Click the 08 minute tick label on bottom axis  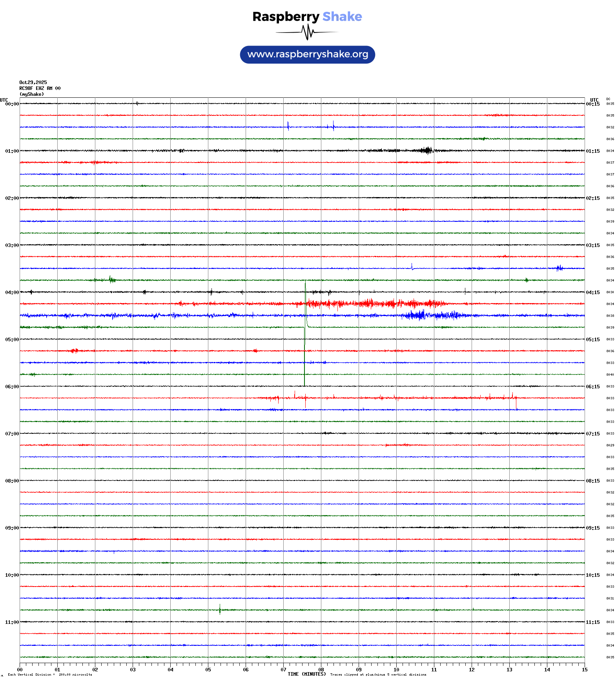[x=321, y=670]
